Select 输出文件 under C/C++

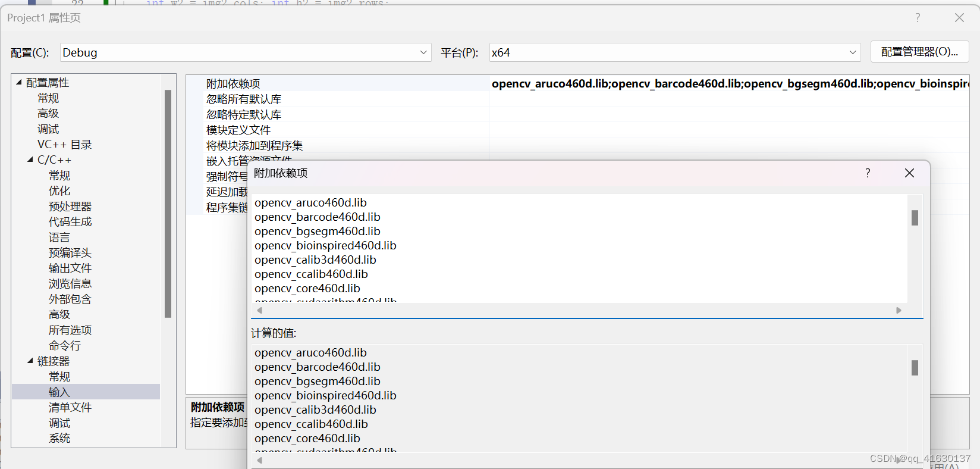70,268
